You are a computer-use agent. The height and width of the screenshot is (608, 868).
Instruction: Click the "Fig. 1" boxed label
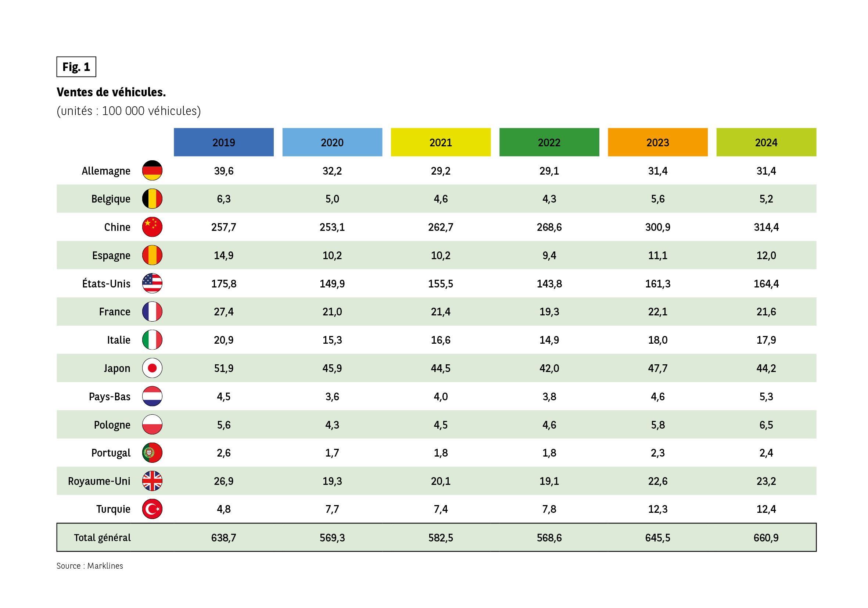coord(76,67)
